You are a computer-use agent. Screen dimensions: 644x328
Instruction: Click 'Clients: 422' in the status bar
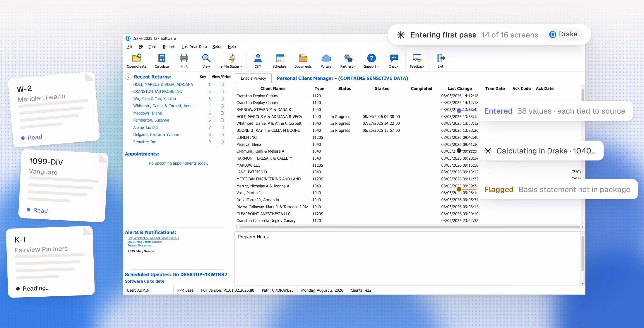(361, 290)
